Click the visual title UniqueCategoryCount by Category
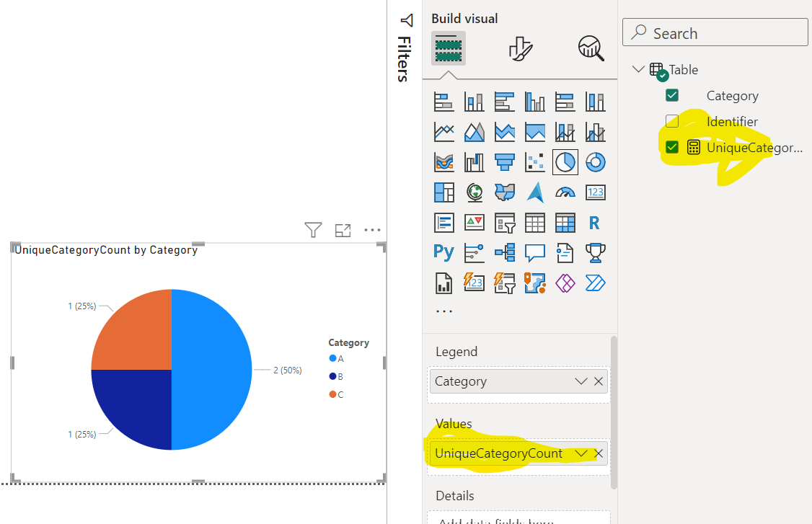Screen dimensions: 812x524 click(x=105, y=250)
